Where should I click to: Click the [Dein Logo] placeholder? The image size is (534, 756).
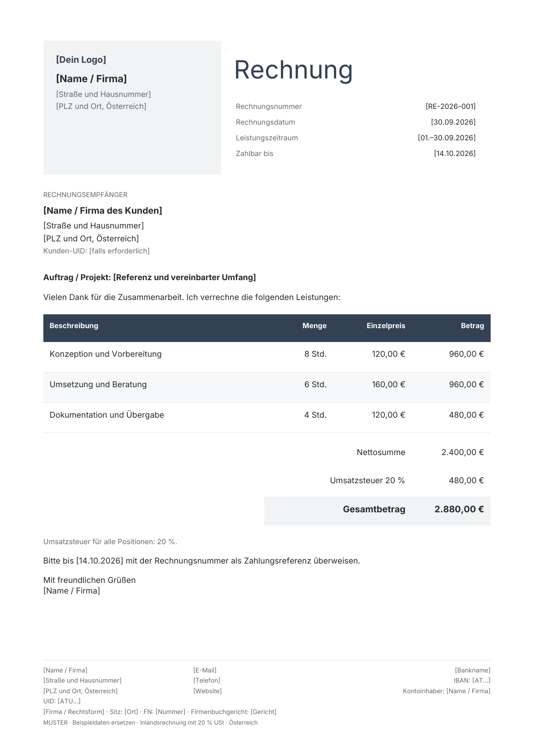[x=81, y=60]
